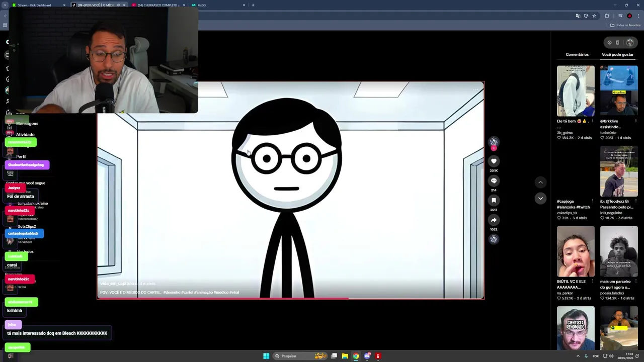Seek on the pink video progress bar
Image resolution: width=644 pixels, height=362 pixels.
[291, 299]
